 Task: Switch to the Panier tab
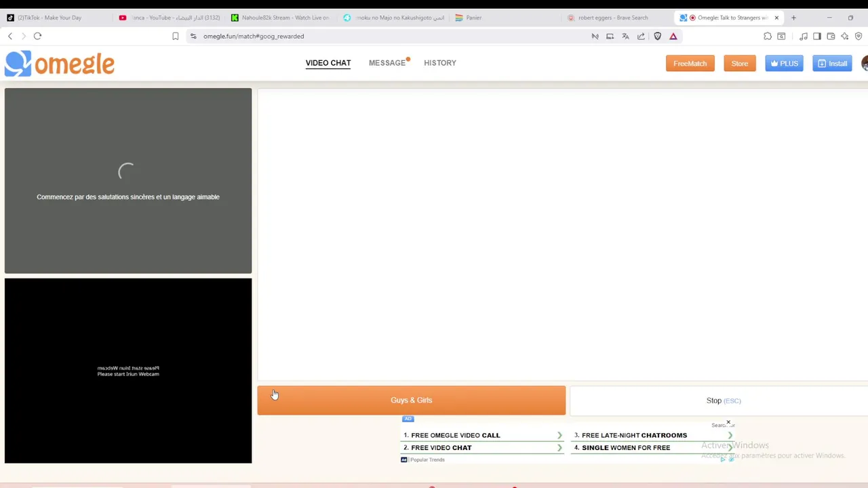point(505,18)
